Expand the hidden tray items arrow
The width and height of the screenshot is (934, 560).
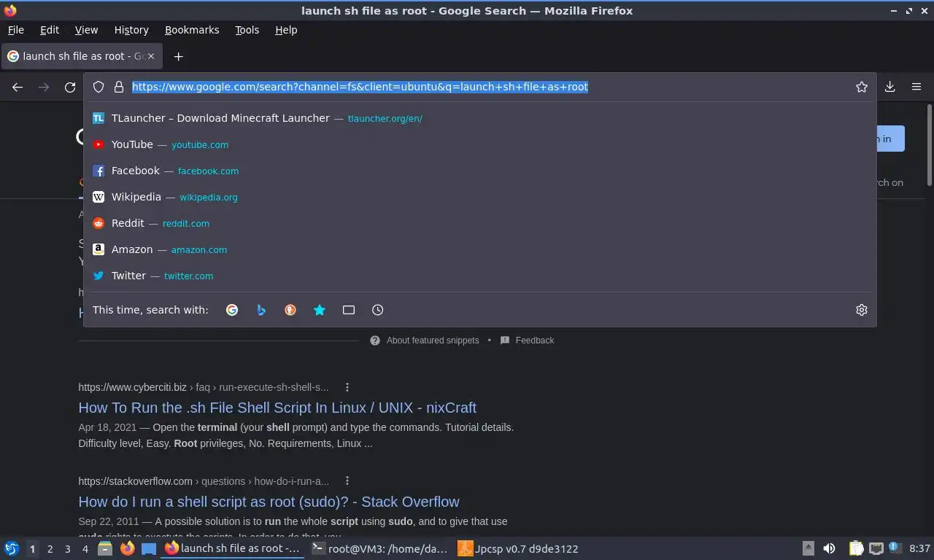tap(808, 548)
